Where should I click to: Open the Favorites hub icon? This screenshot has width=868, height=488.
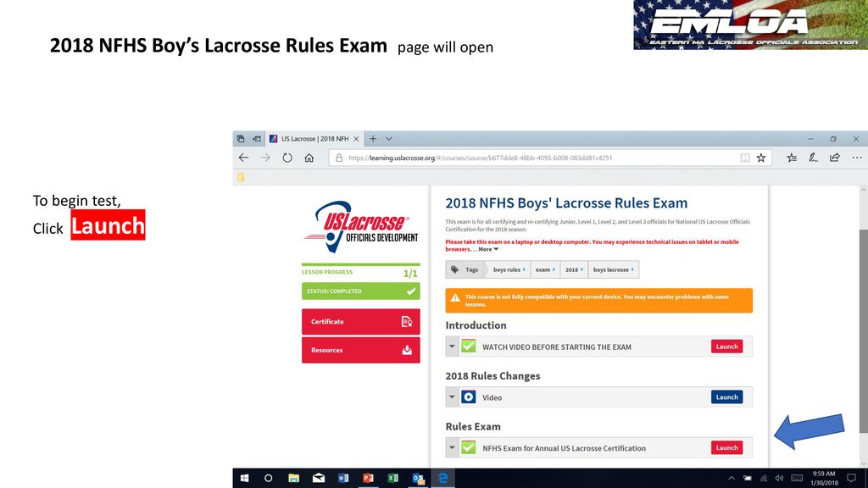792,158
